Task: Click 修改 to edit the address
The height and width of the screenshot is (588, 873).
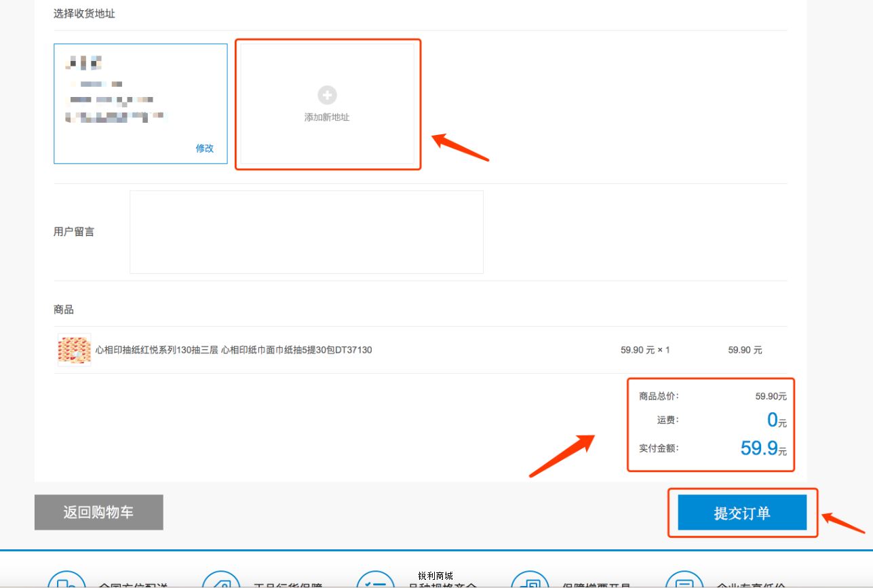Action: pyautogui.click(x=205, y=148)
